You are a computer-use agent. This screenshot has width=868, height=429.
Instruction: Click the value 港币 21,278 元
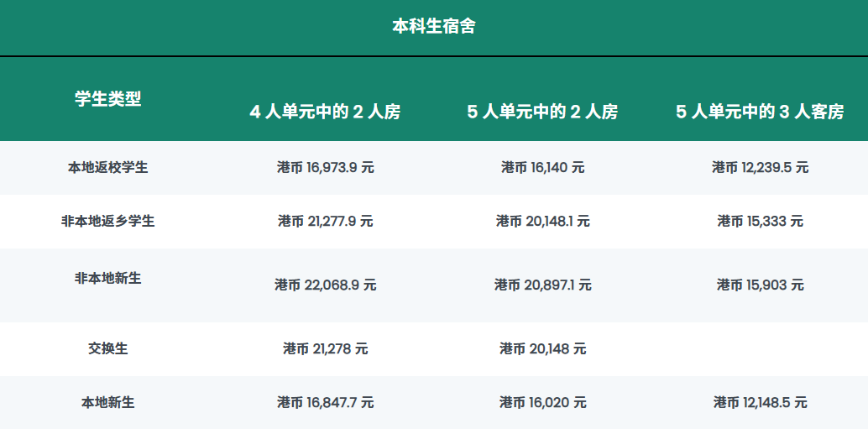tap(326, 348)
